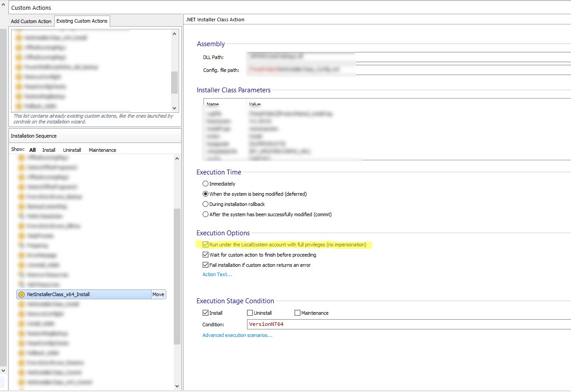Open the Existing Custom Actions tab
The height and width of the screenshot is (392, 571).
pyautogui.click(x=82, y=21)
